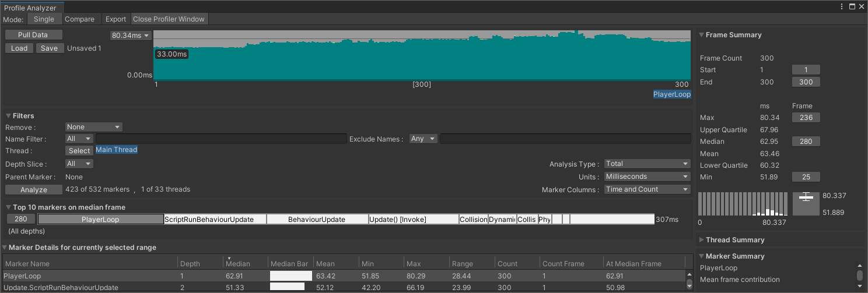868x293 pixels.
Task: Click the End frame 300 button
Action: (806, 82)
